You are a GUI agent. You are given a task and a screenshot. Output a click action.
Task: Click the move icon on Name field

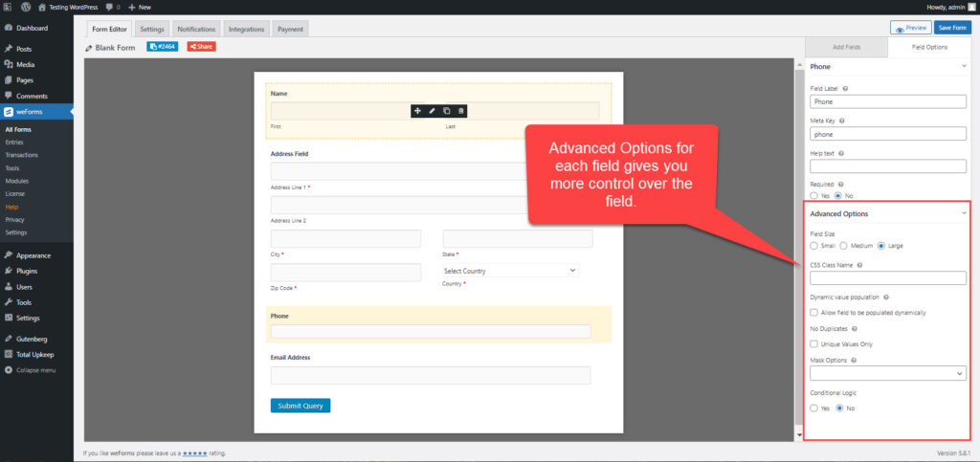(417, 111)
